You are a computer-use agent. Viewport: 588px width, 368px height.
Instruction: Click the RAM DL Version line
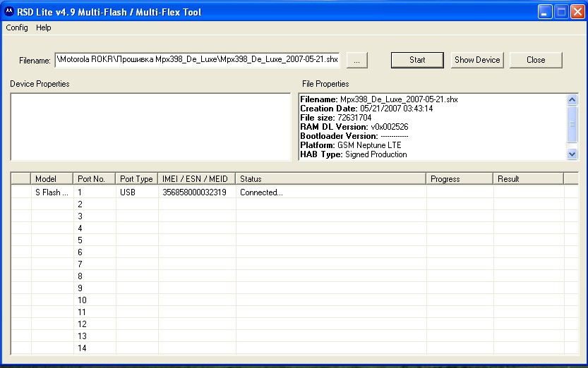pyautogui.click(x=354, y=127)
